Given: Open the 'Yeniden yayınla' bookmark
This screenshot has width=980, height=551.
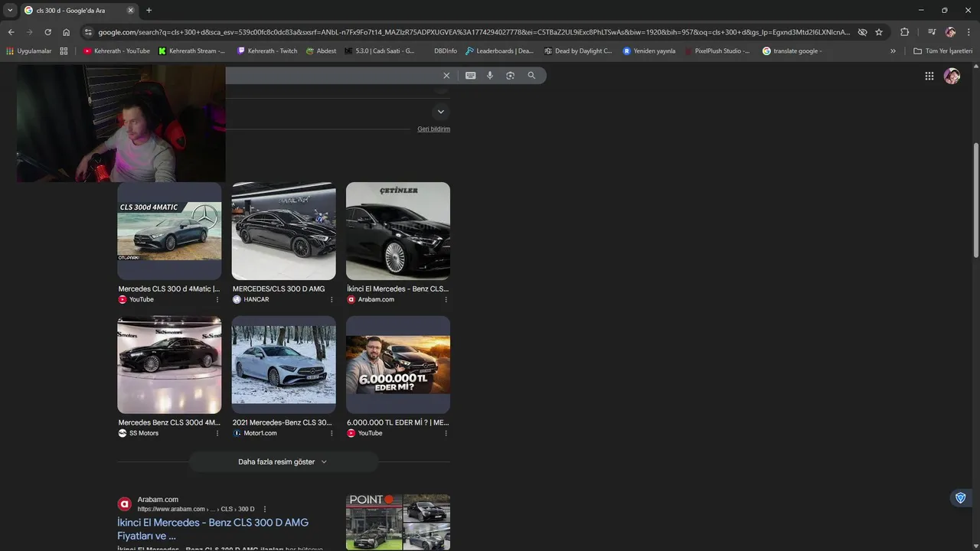Looking at the screenshot, I should (649, 51).
